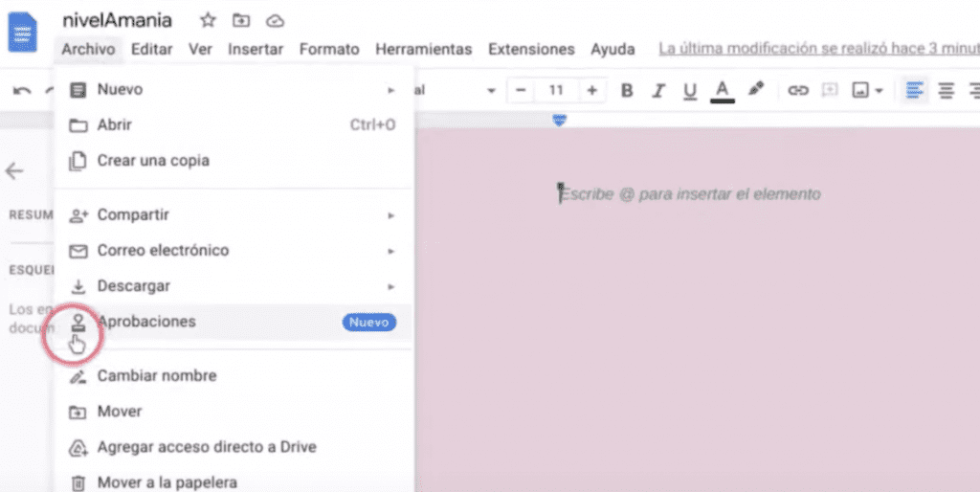
Task: Increase font size with plus button
Action: coord(591,91)
